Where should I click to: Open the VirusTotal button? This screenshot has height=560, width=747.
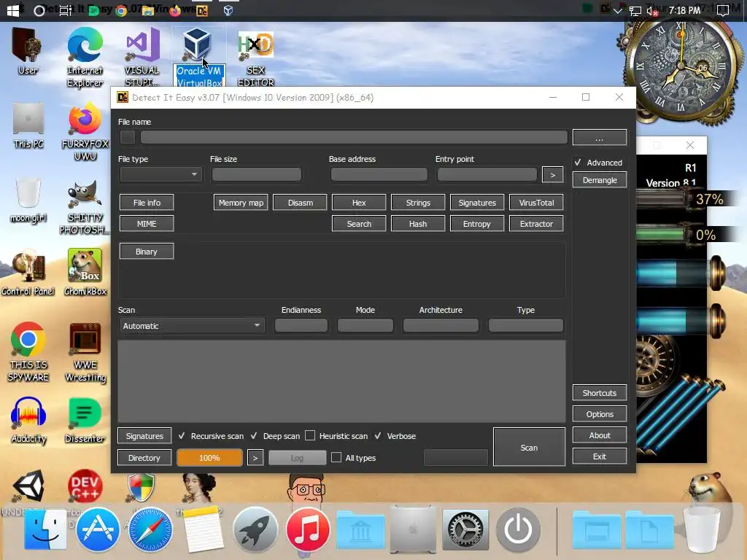click(536, 203)
